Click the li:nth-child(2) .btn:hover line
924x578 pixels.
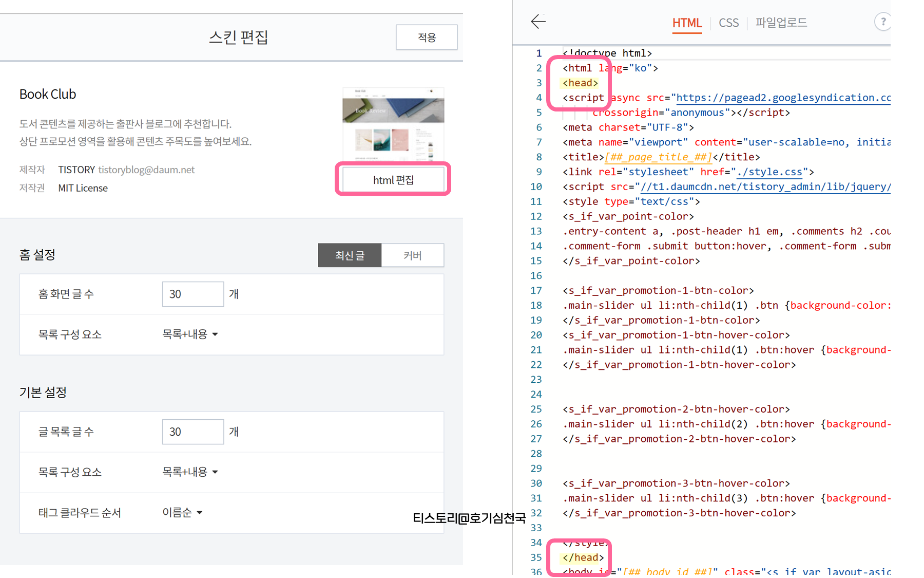point(726,424)
